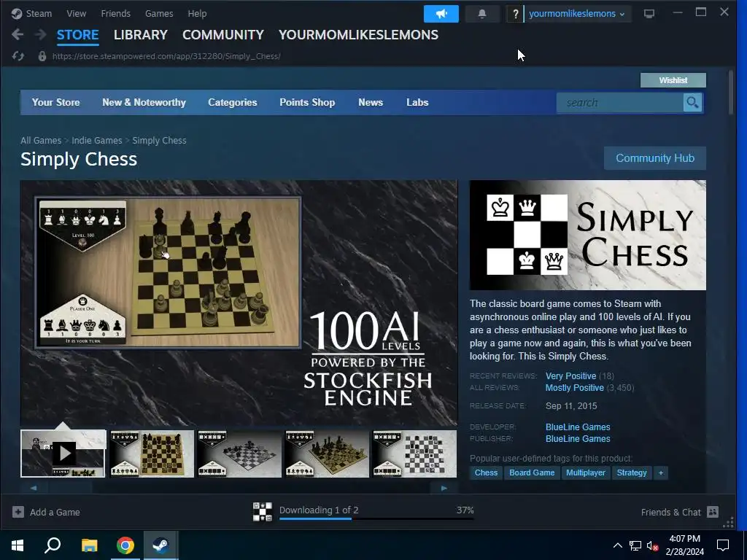Click the Indie Games breadcrumb
Screen dimensions: 747x560
[97, 141]
